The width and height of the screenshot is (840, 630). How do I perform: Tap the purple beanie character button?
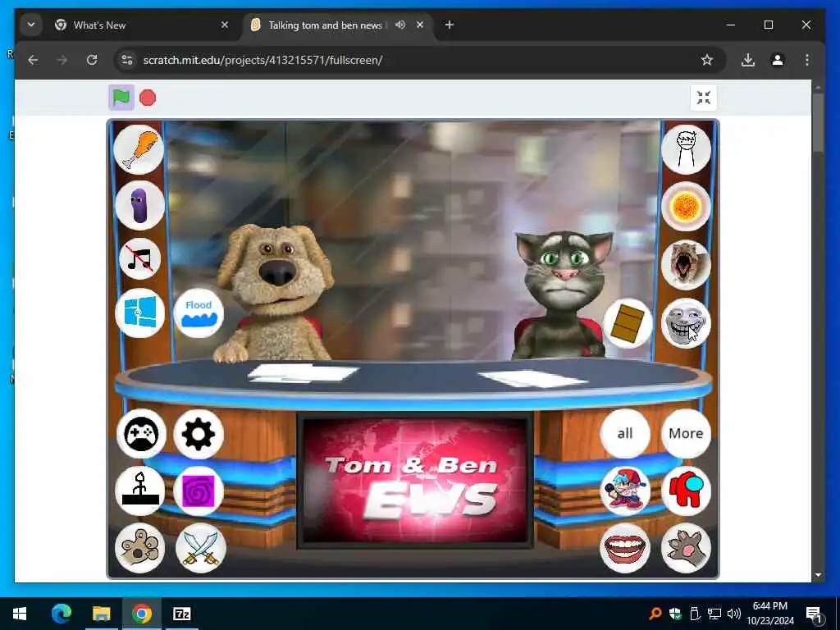pos(139,205)
